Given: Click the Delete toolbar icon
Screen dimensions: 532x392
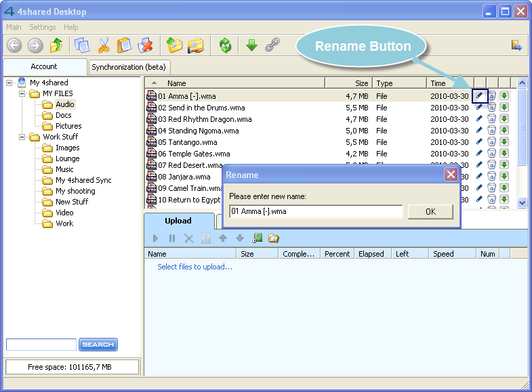Looking at the screenshot, I should (x=146, y=45).
